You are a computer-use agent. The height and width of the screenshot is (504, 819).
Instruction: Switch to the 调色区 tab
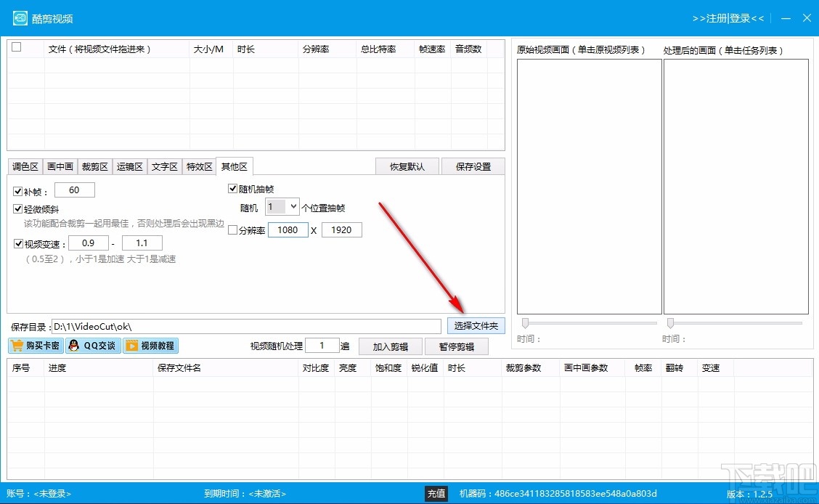point(25,166)
